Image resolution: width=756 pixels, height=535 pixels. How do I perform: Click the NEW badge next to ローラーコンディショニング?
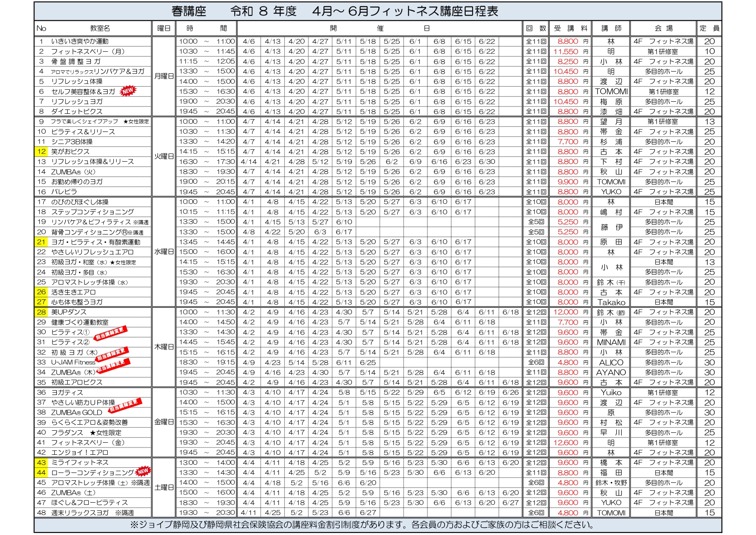[143, 471]
